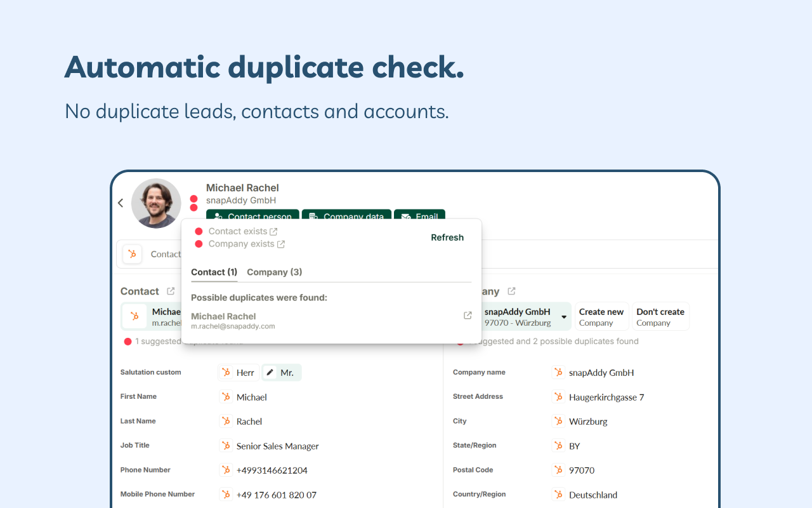Click the Deutschland country value

(593, 495)
